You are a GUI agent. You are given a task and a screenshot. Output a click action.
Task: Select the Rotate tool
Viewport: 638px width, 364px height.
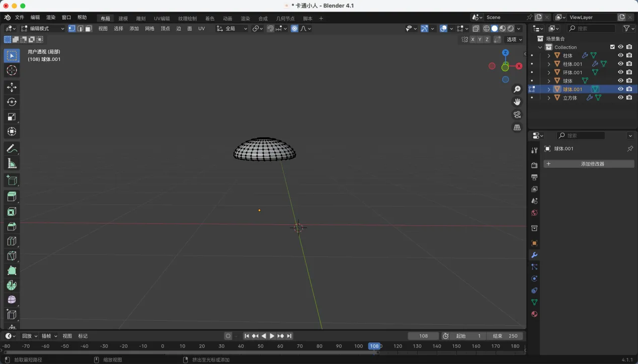pyautogui.click(x=12, y=102)
